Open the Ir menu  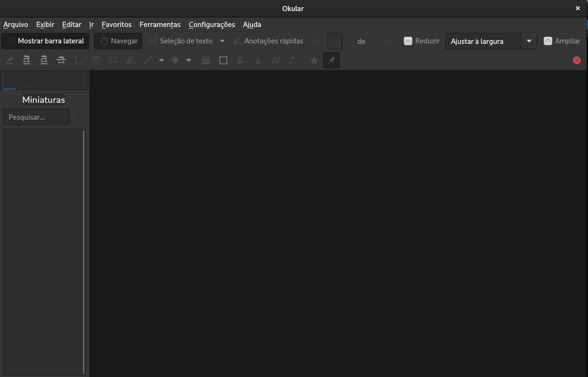(x=91, y=24)
